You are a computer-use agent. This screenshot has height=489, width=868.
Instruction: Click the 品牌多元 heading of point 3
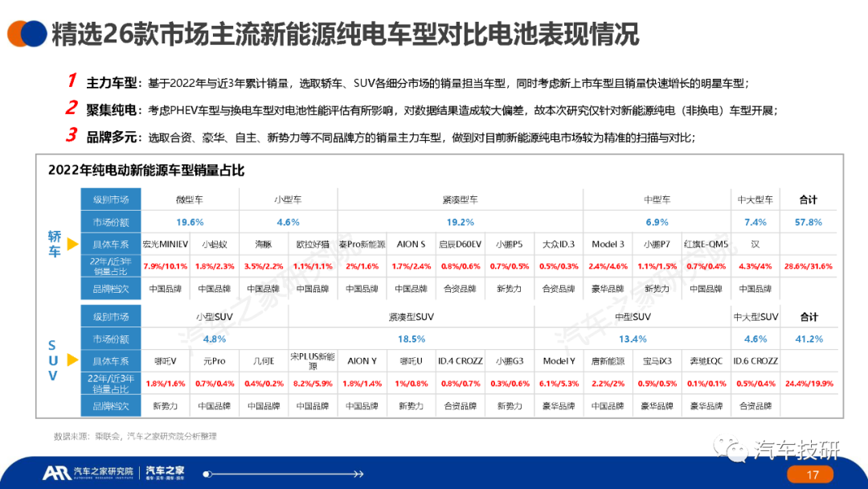point(111,137)
